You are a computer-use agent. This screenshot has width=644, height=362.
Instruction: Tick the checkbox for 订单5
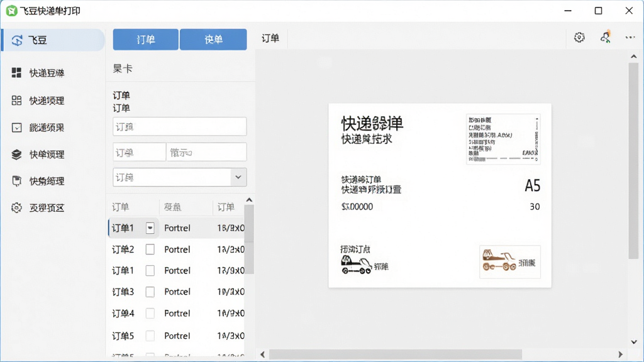[150, 336]
